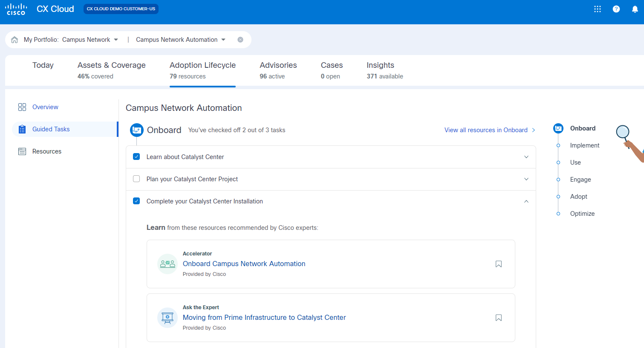
Task: Uncheck Learn about Catalyst Center task
Action: tap(136, 157)
